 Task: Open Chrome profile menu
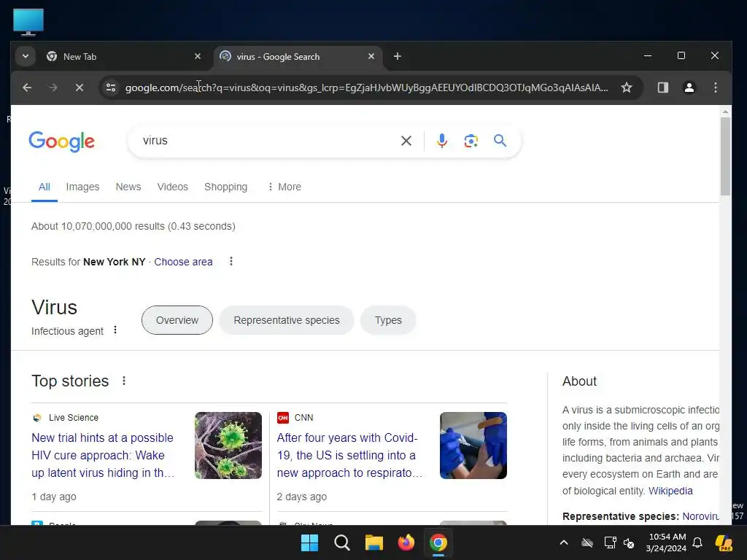click(x=689, y=87)
